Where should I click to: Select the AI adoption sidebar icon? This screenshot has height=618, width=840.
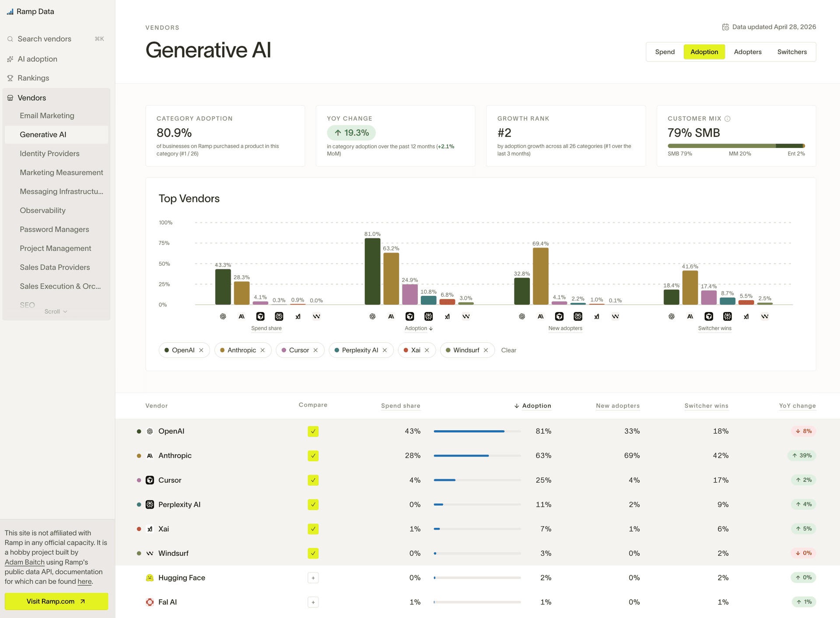(x=10, y=59)
